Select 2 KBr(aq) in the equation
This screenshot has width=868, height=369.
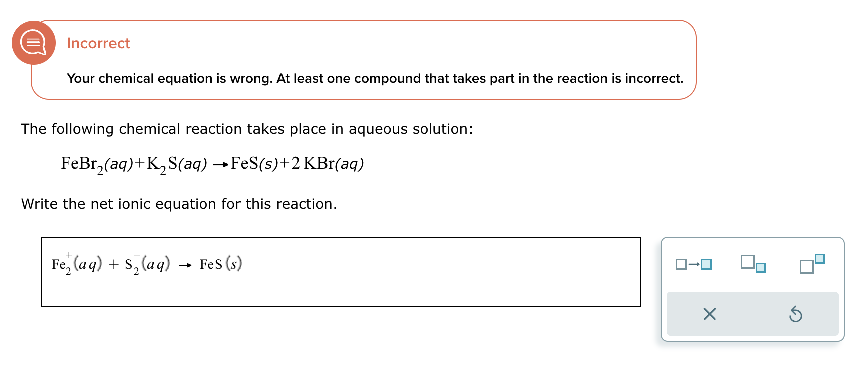tap(328, 163)
